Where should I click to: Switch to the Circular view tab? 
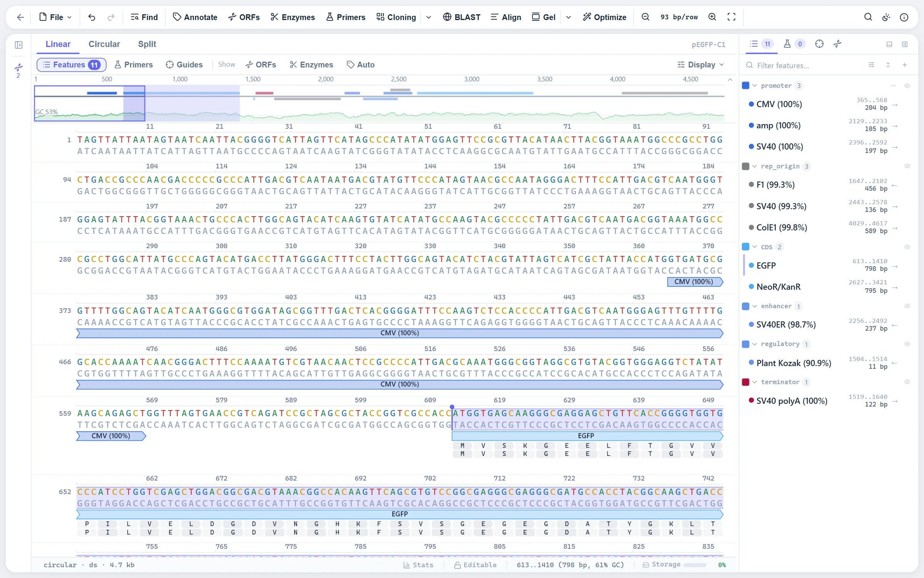click(104, 44)
